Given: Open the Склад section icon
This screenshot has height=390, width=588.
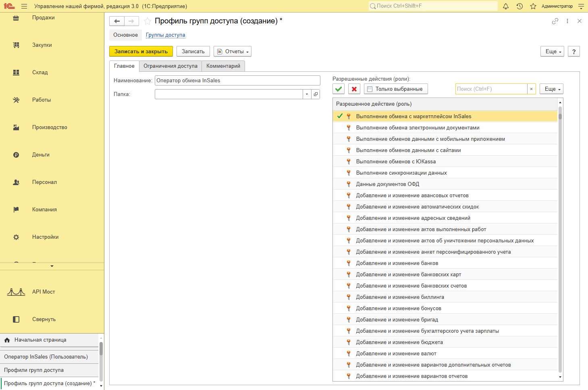Looking at the screenshot, I should click(x=16, y=73).
